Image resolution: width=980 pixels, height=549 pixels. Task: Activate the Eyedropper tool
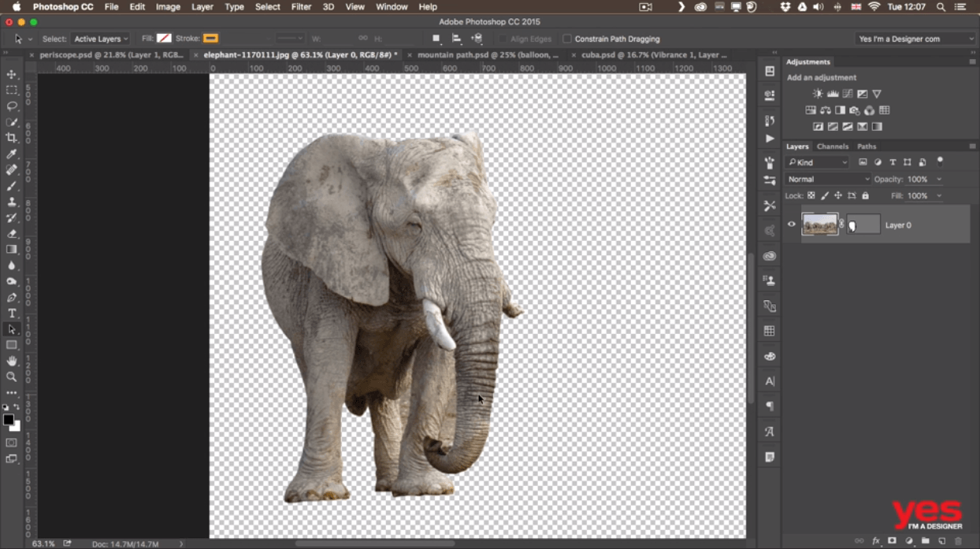coord(11,154)
